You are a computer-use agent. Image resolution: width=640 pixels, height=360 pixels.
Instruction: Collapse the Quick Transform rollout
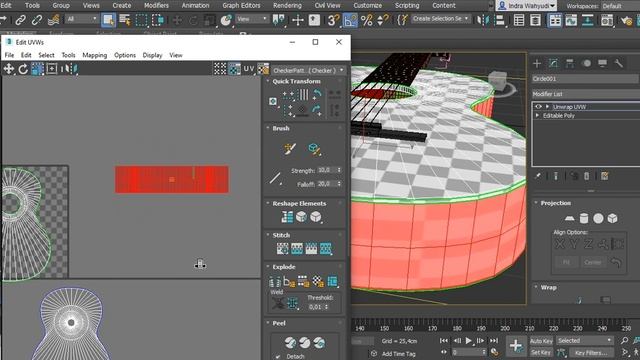pyautogui.click(x=268, y=81)
